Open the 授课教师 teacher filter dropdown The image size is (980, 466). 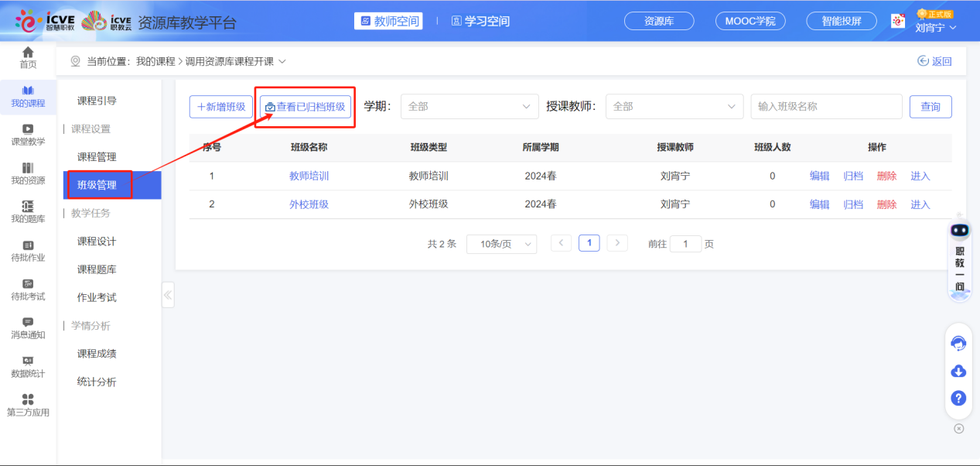(674, 106)
